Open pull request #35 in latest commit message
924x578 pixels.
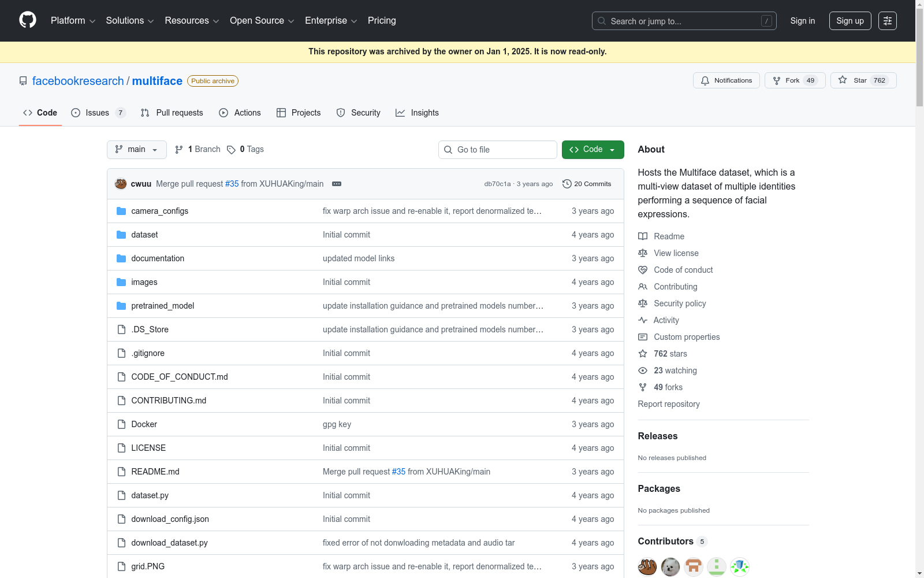click(232, 184)
